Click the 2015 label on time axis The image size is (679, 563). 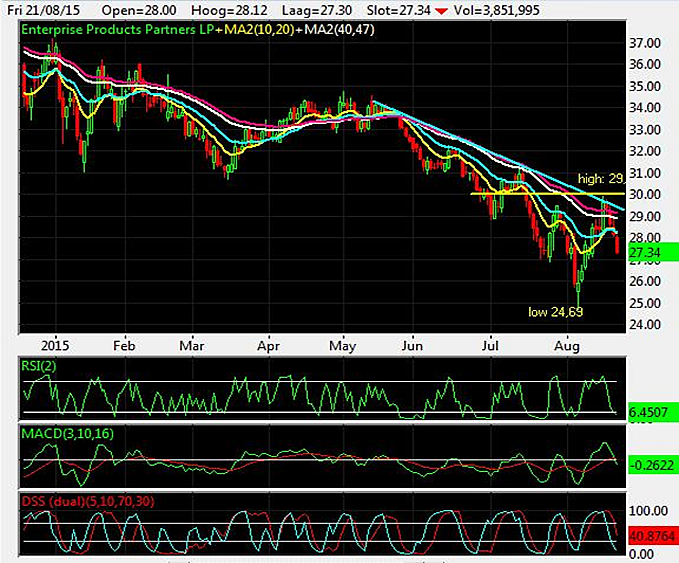(x=41, y=340)
